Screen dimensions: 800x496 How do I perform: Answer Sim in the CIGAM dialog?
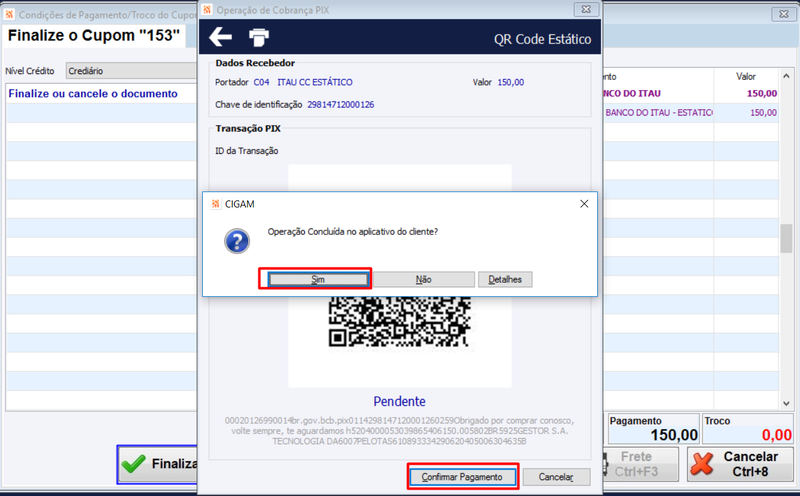pos(318,279)
